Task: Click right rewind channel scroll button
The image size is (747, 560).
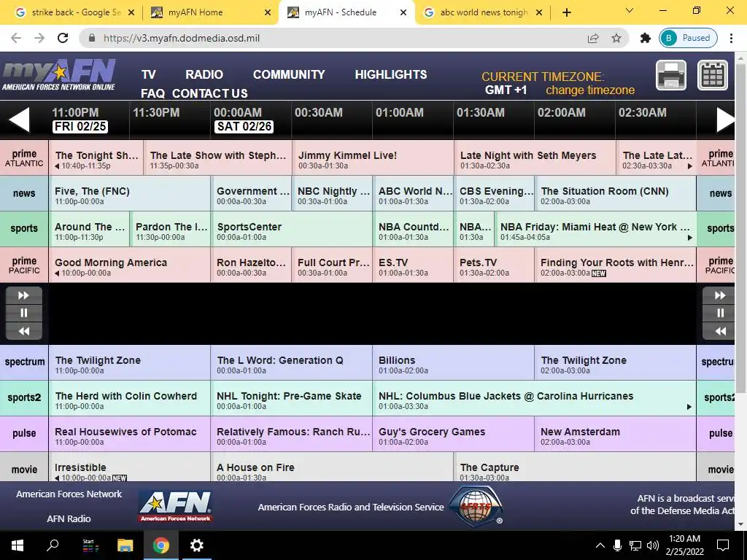Action: (x=720, y=331)
